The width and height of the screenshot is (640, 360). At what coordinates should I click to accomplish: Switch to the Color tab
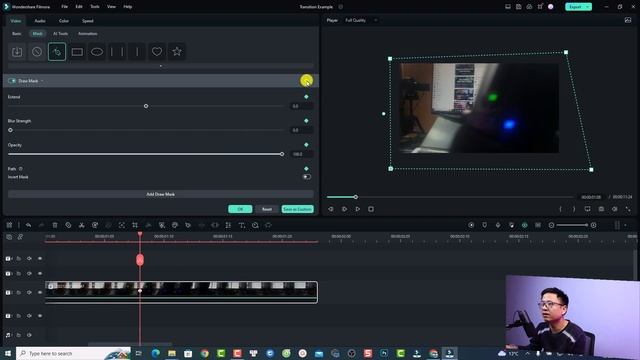coord(64,21)
